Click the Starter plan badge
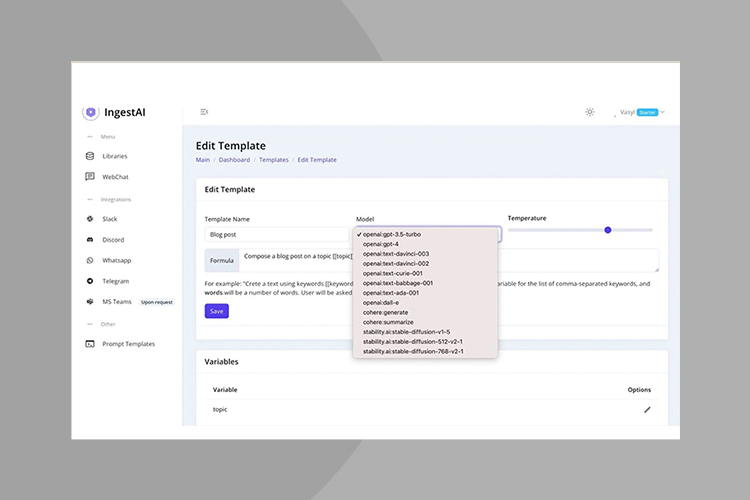The height and width of the screenshot is (500, 750). click(648, 112)
